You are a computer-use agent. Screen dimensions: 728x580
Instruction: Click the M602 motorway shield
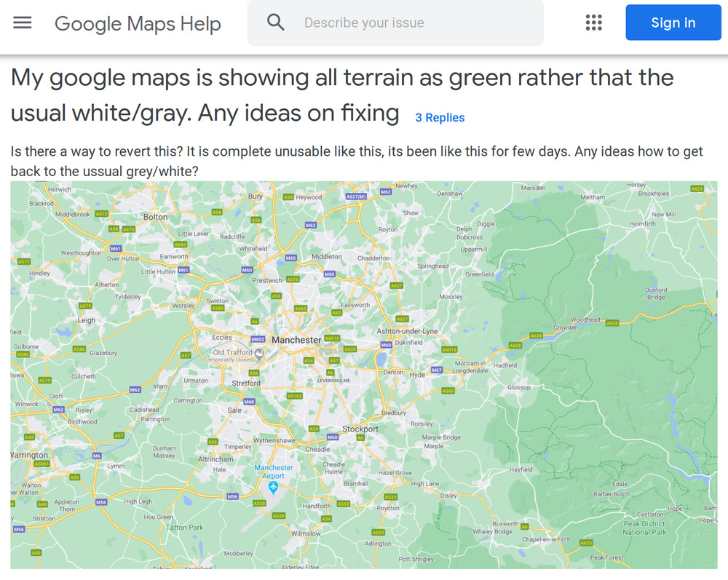coord(258,340)
